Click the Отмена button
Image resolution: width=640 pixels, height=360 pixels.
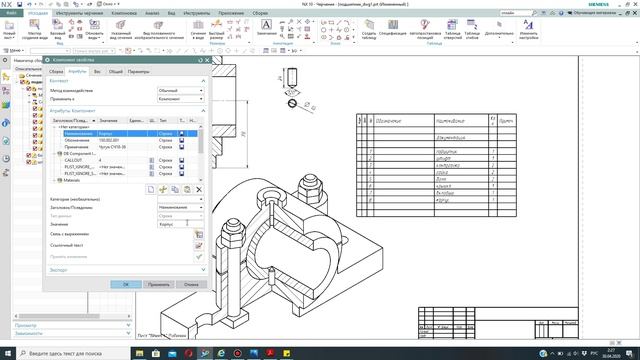pyautogui.click(x=191, y=284)
